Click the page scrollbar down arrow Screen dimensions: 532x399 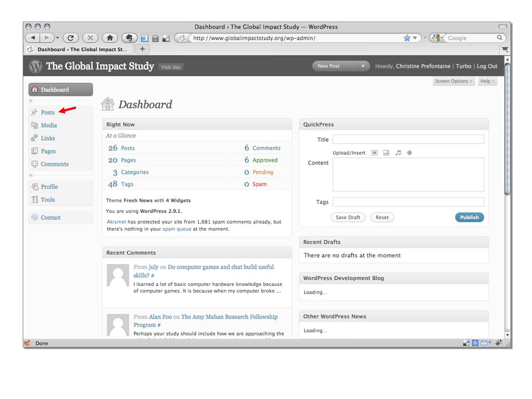[508, 335]
